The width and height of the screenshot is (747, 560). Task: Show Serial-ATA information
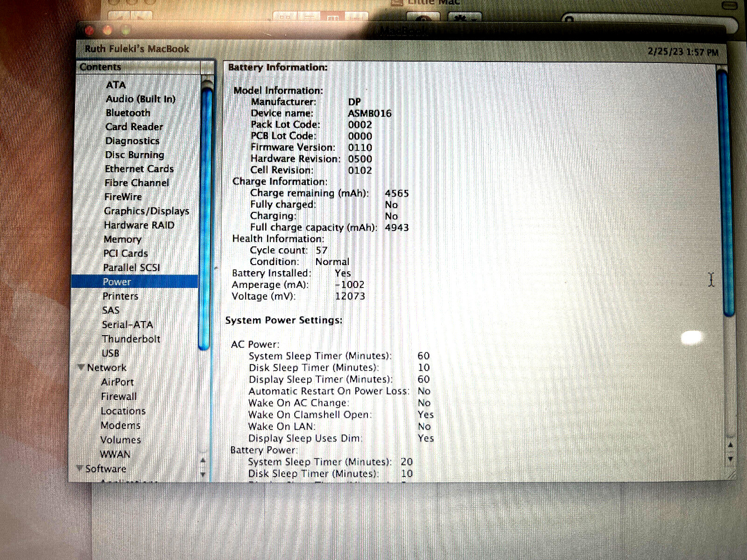(127, 325)
